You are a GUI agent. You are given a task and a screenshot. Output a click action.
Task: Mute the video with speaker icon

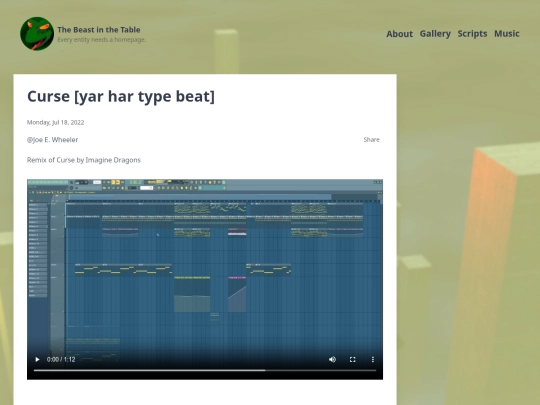pyautogui.click(x=332, y=359)
